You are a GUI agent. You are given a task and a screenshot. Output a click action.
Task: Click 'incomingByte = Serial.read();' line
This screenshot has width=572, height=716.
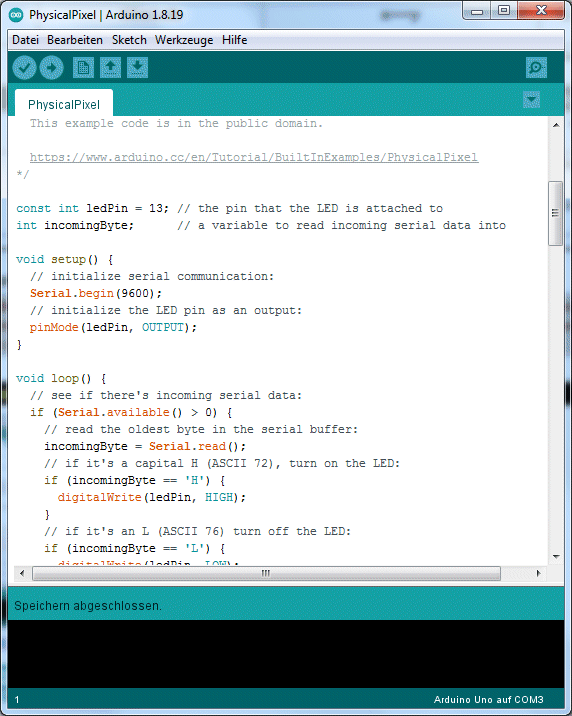[145, 446]
